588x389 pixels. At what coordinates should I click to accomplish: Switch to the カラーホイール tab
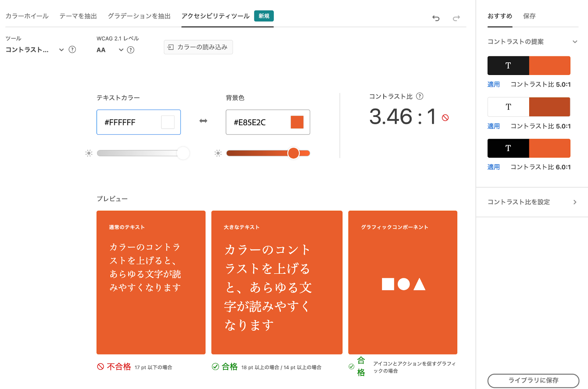pos(27,16)
